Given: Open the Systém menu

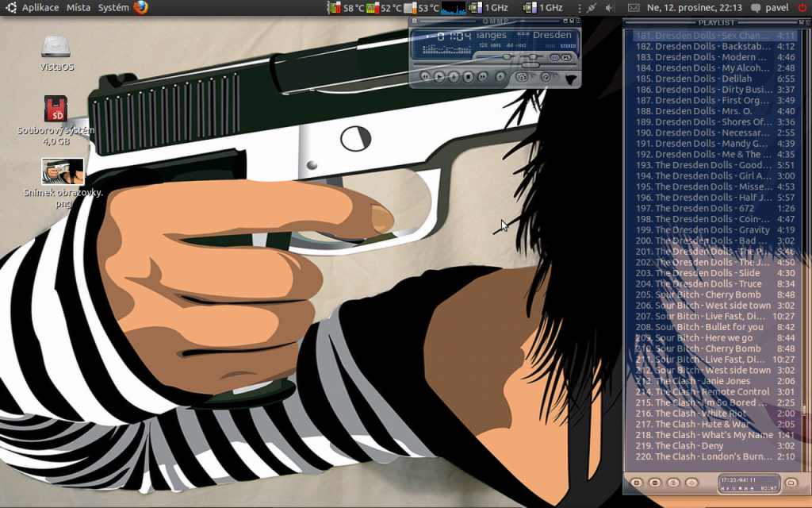Looking at the screenshot, I should pyautogui.click(x=113, y=8).
